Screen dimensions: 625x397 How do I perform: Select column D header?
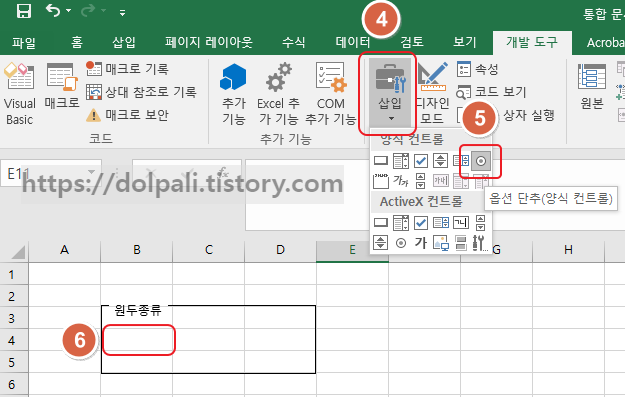coord(280,250)
